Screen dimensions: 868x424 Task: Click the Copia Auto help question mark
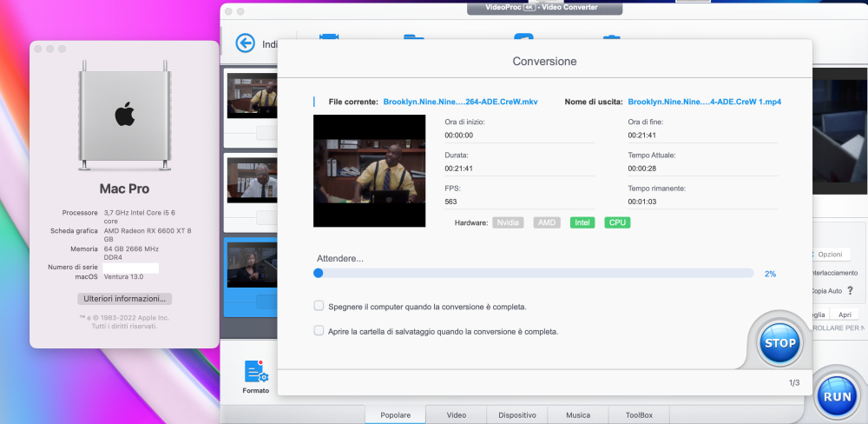(x=851, y=290)
